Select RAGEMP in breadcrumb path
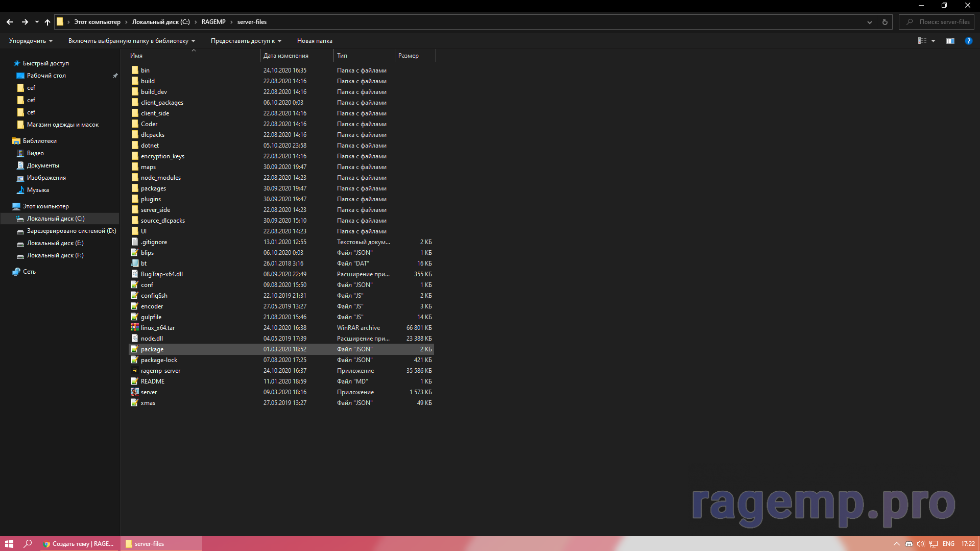The image size is (980, 551). pos(213,22)
